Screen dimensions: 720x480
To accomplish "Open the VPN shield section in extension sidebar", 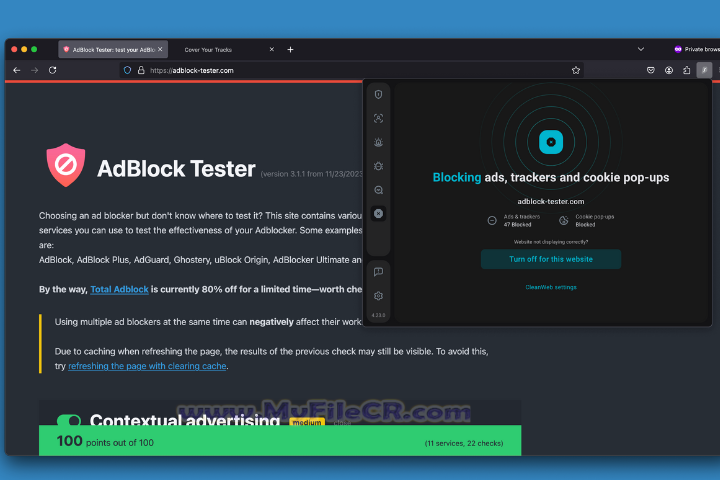I will tap(378, 94).
